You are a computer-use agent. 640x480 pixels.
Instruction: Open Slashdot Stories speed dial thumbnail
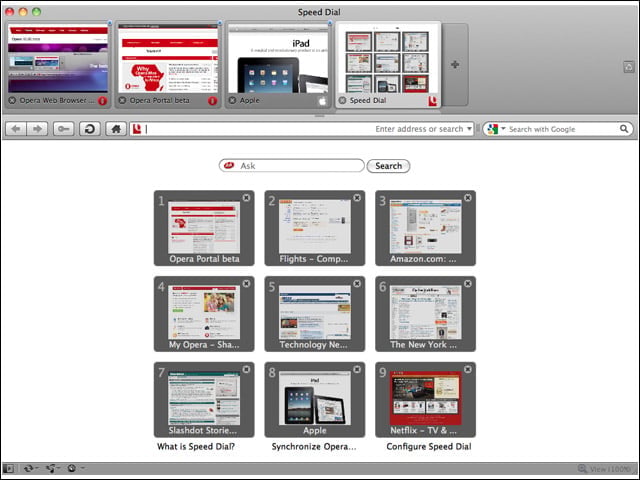[204, 399]
